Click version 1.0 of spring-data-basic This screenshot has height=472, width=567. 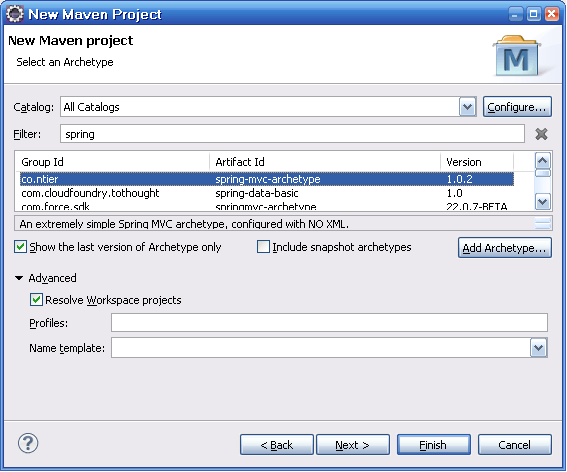pos(455,193)
